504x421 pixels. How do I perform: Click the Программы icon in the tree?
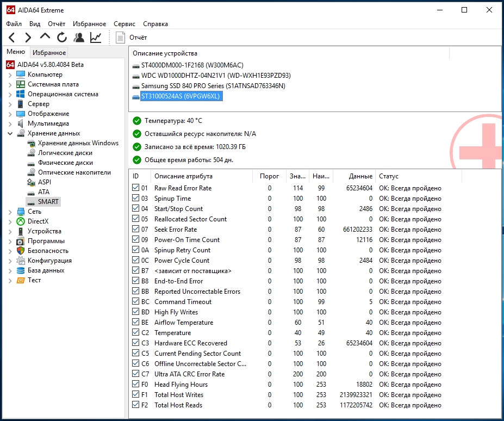pos(21,241)
